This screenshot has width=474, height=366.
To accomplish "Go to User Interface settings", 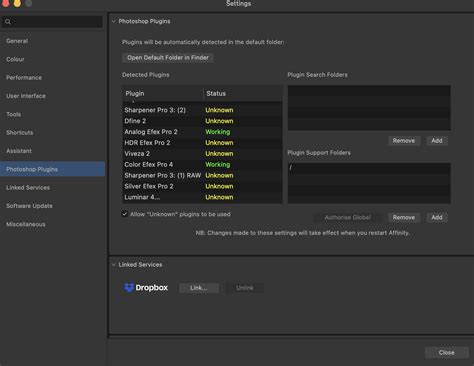I will tap(26, 96).
